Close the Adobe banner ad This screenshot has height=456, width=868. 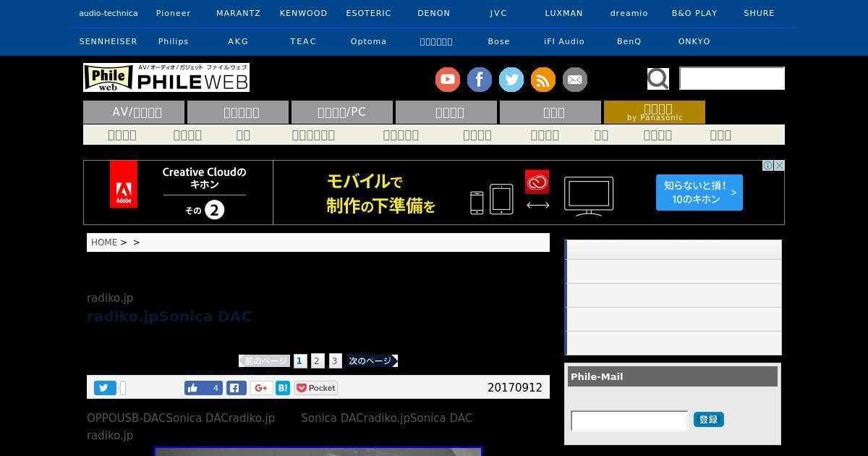tap(779, 166)
